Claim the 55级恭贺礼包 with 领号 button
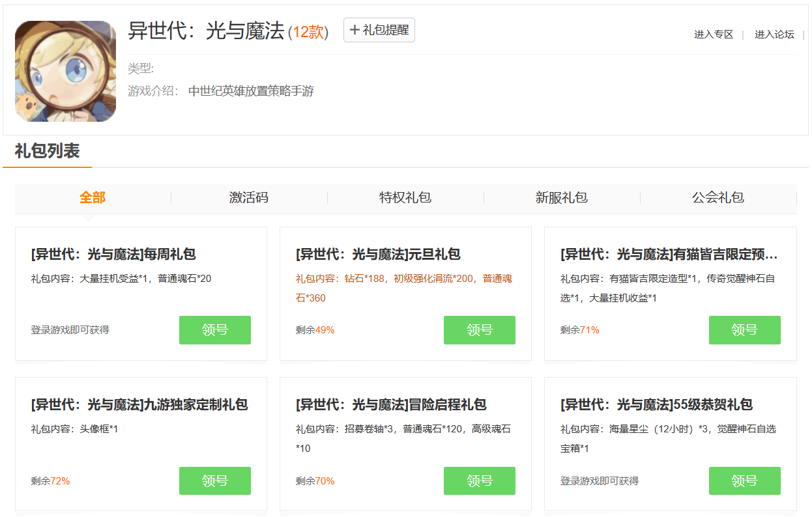This screenshot has height=517, width=812. point(744,481)
